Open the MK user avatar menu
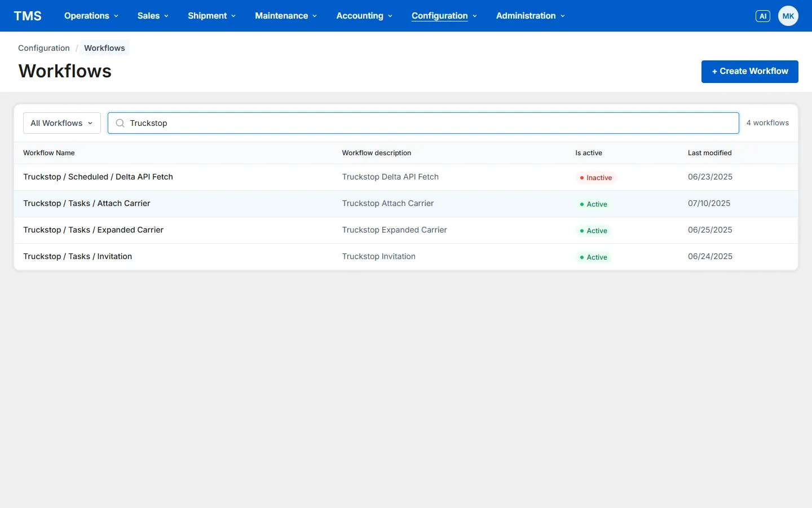812x508 pixels. tap(788, 16)
